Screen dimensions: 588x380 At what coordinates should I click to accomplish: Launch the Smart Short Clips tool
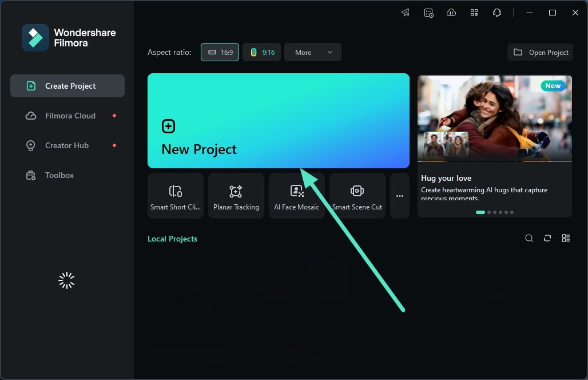pyautogui.click(x=176, y=196)
